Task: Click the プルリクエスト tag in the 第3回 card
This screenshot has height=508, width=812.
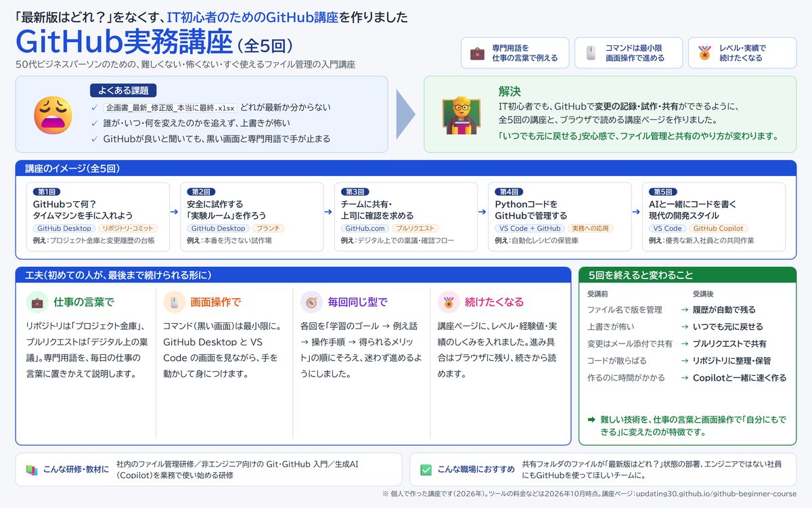Action: point(415,228)
